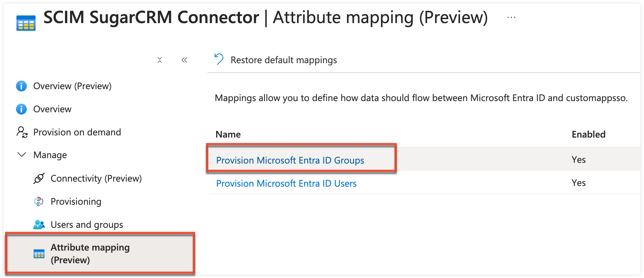The image size is (644, 278).
Task: Open Overview (Preview) page
Action: 72,86
